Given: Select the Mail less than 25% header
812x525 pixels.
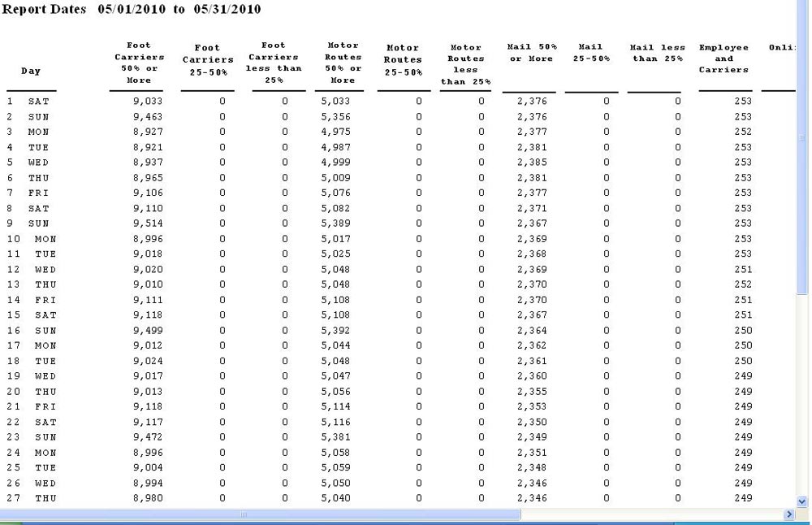Looking at the screenshot, I should [657, 53].
